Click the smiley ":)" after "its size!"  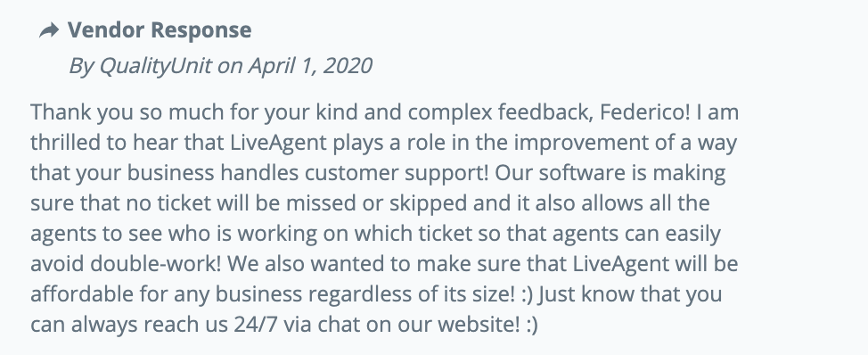pyautogui.click(x=527, y=294)
